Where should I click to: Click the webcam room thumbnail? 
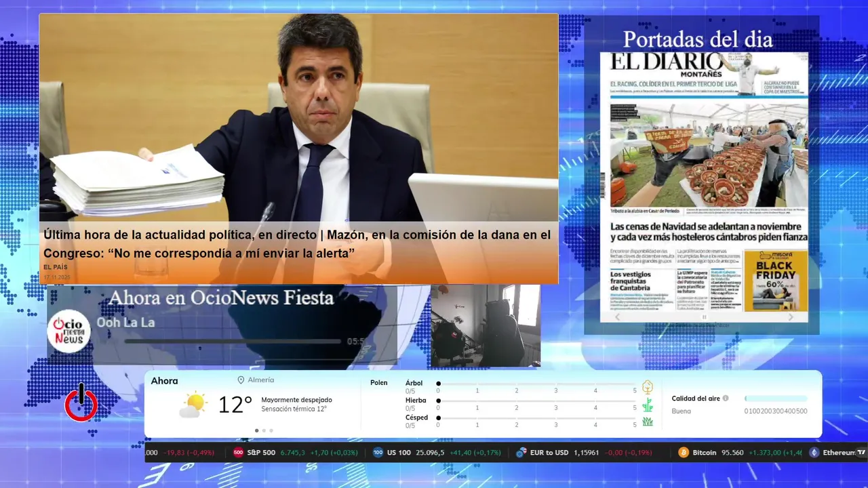[486, 325]
